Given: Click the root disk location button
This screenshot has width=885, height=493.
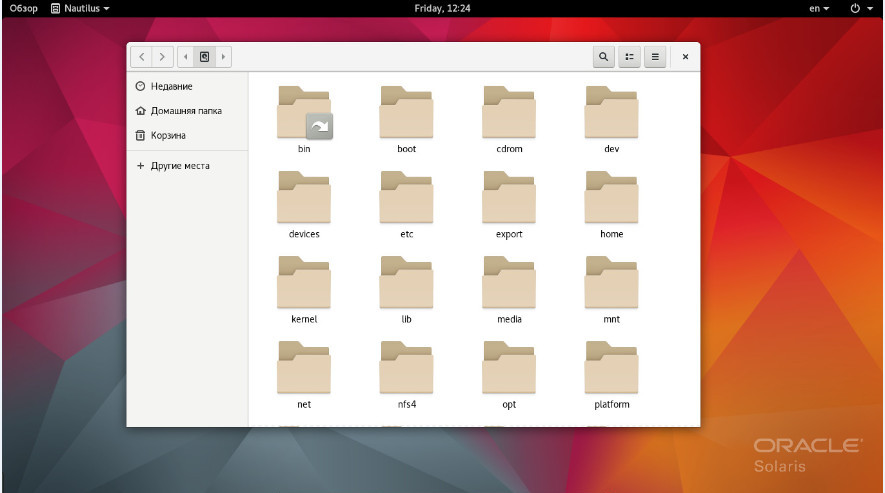Looking at the screenshot, I should (x=204, y=56).
